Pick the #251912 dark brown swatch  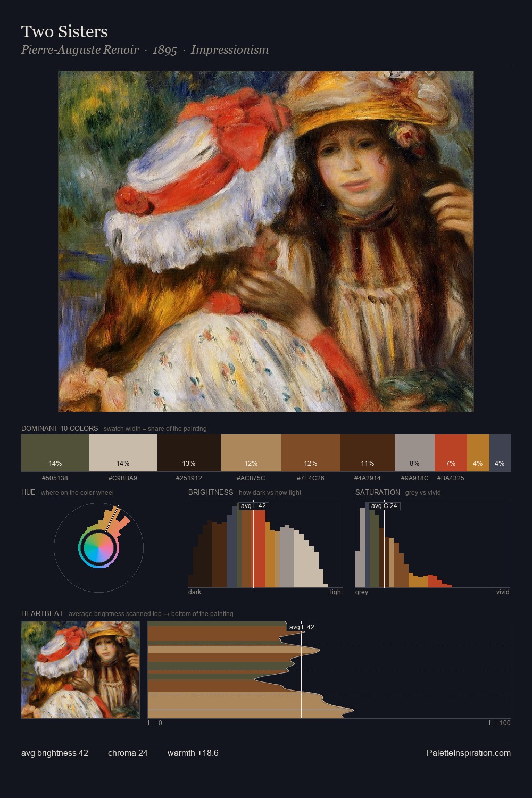tap(189, 453)
